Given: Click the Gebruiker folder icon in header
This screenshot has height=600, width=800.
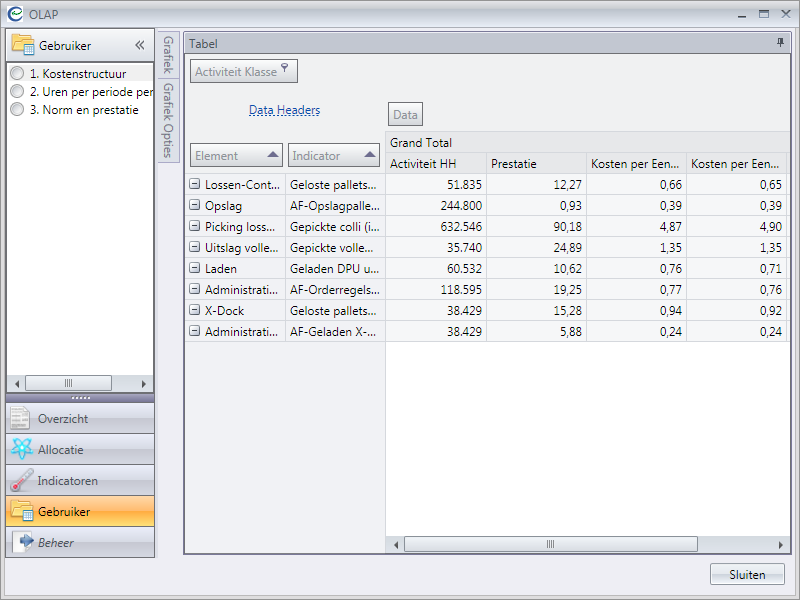Looking at the screenshot, I should click(x=23, y=46).
